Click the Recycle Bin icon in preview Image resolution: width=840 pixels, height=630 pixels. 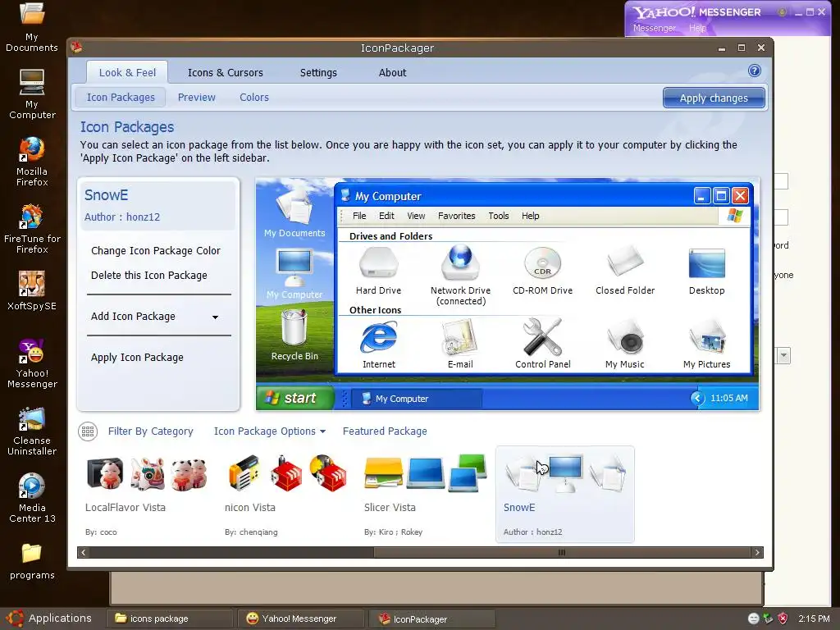pyautogui.click(x=294, y=328)
